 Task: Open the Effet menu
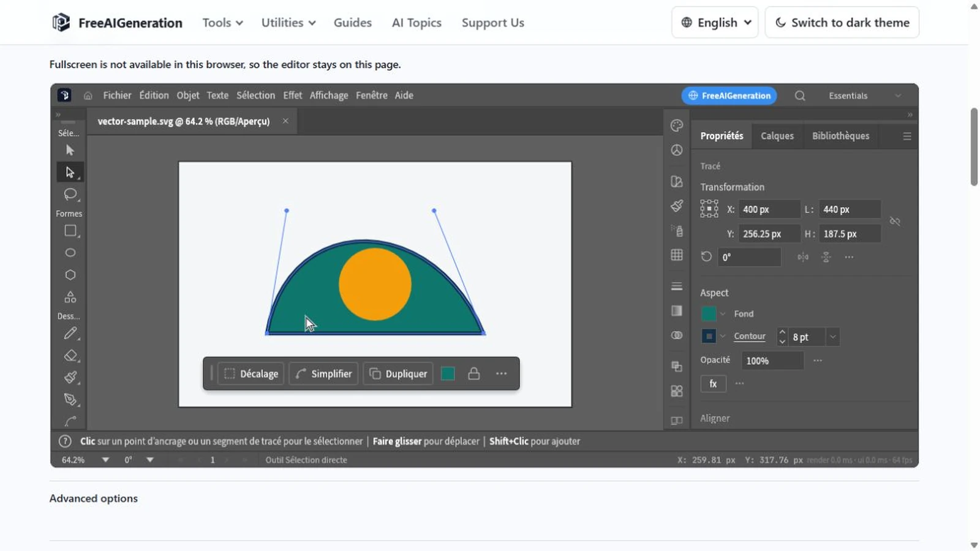[292, 96]
